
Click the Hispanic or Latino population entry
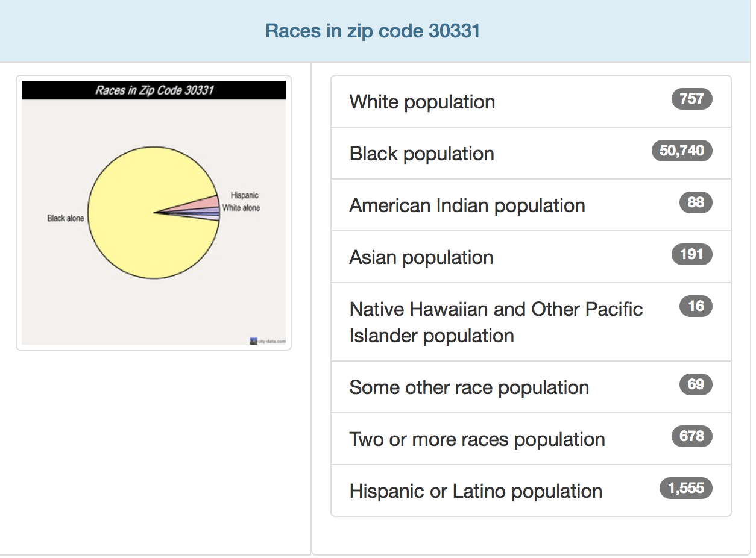(476, 491)
